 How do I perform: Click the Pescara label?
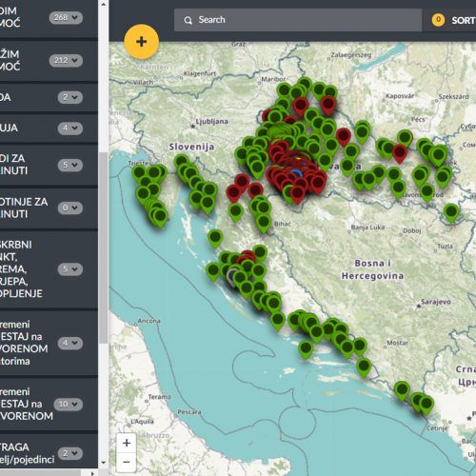(189, 412)
